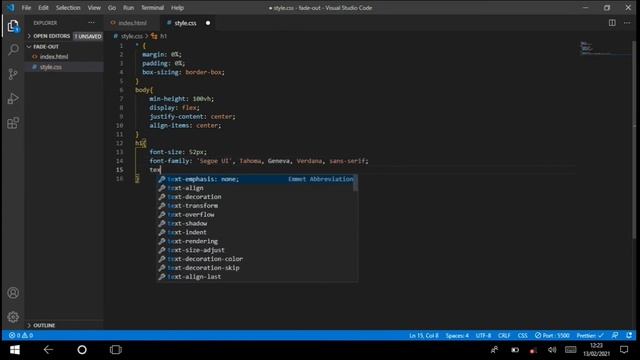The width and height of the screenshot is (640, 360).
Task: Select text-indent suggestion
Action: tap(257, 232)
